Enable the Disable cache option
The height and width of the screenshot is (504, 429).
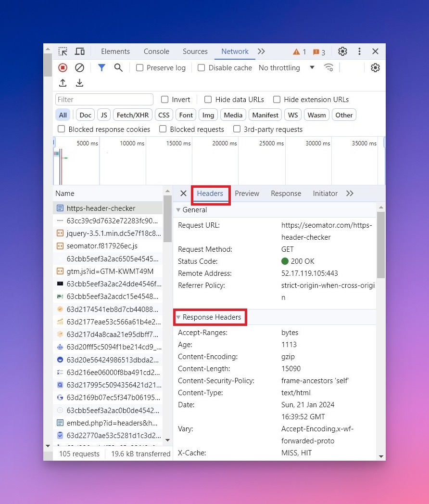tap(201, 67)
